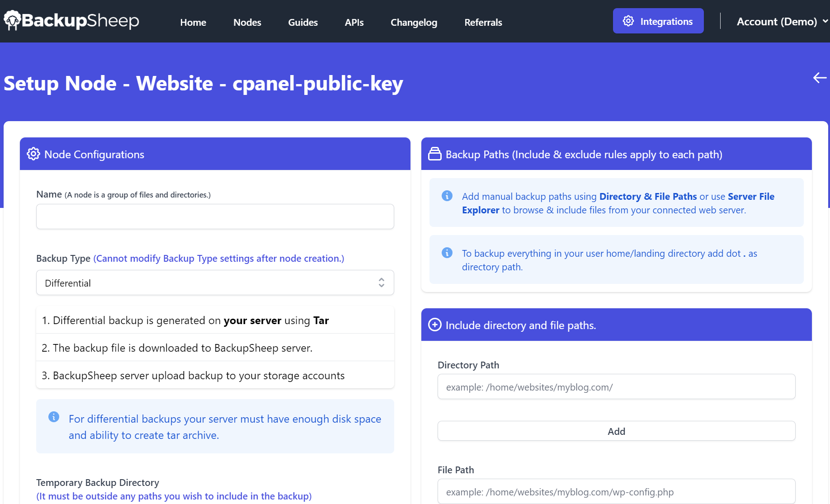
Task: Click 'Setup Node - Website - cpanel-public-key' heading
Action: (x=203, y=84)
